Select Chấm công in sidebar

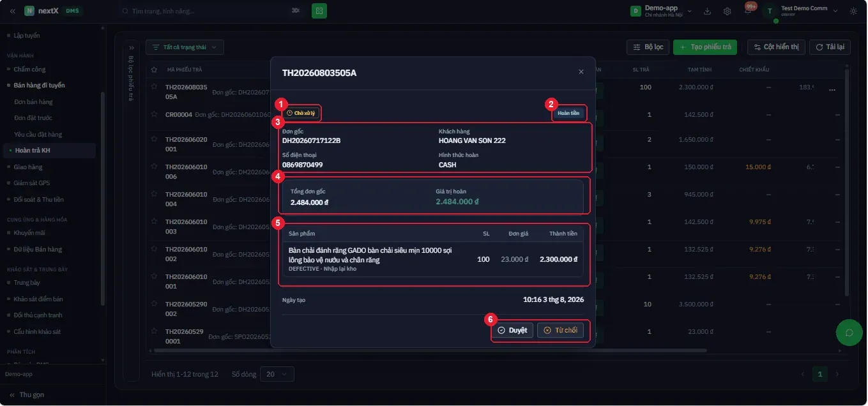(x=29, y=69)
